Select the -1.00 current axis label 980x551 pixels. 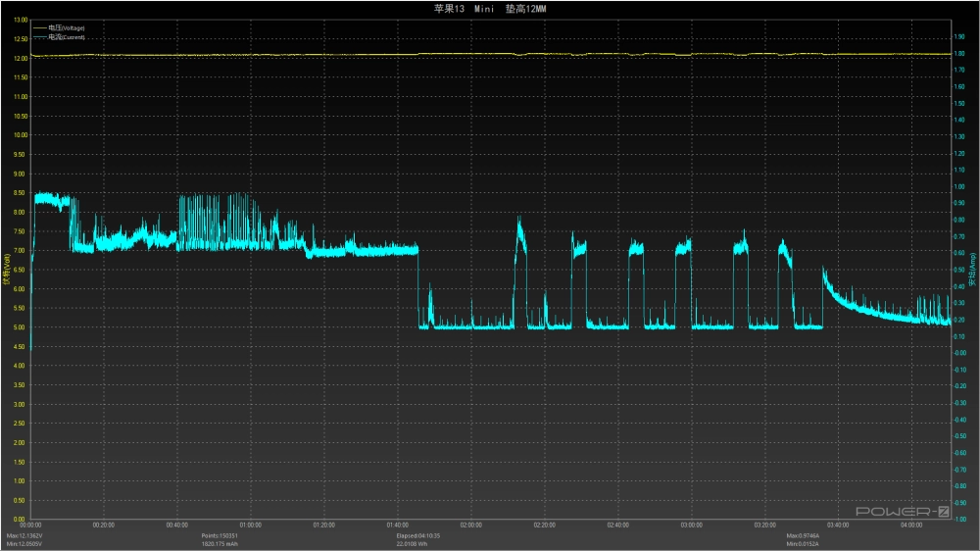coord(959,519)
